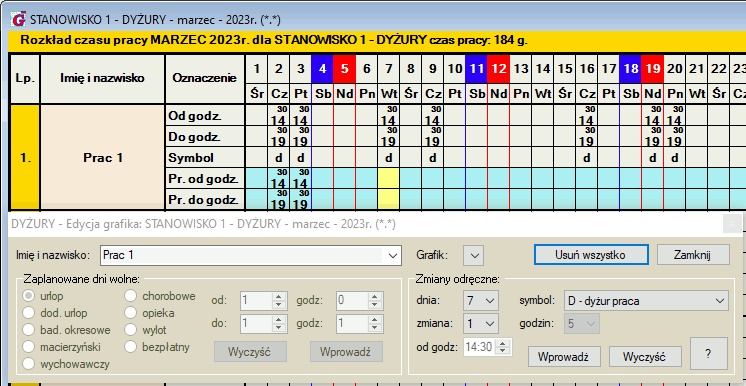Open the dnia day selector

click(x=480, y=301)
